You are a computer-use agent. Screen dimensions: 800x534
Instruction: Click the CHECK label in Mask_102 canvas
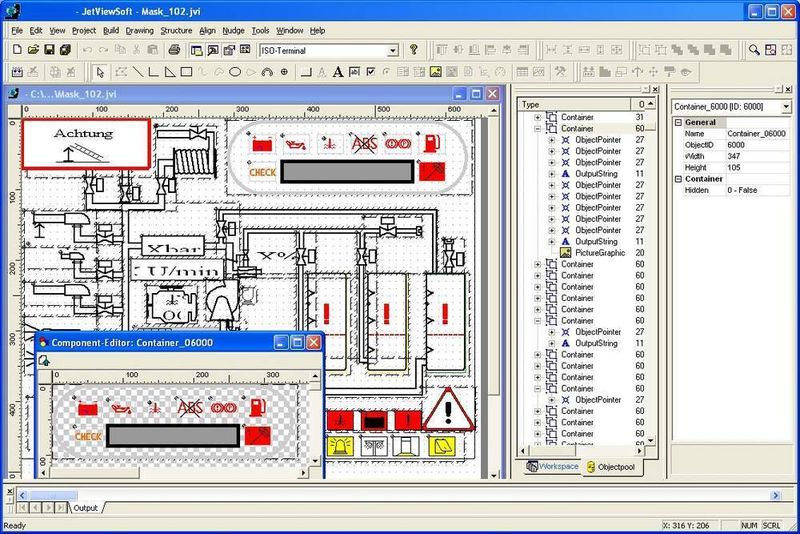[x=262, y=172]
